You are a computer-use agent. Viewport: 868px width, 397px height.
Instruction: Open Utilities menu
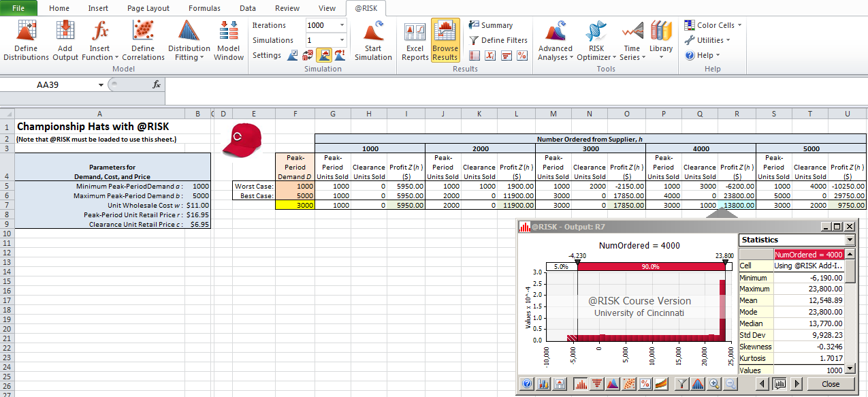point(708,40)
